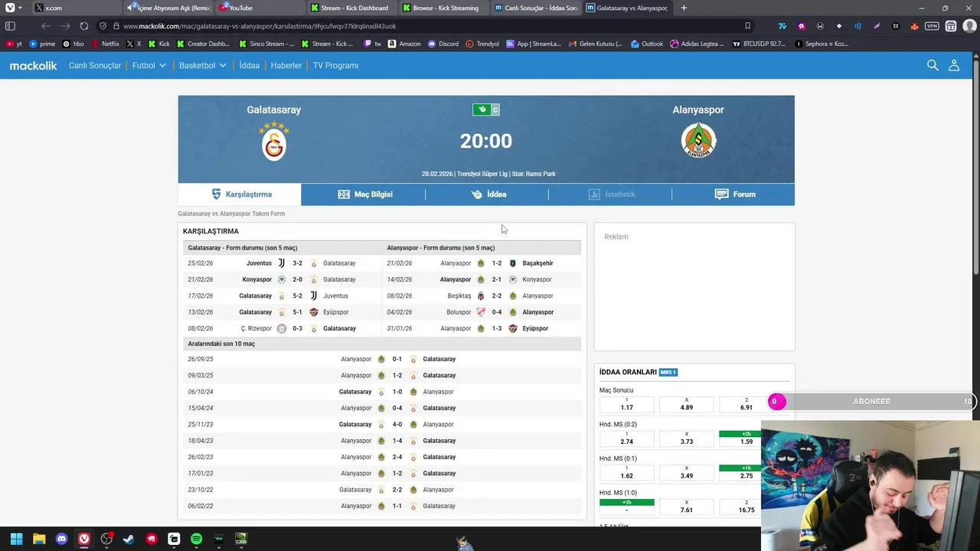The image size is (980, 551).
Task: Select the Forum tab
Action: (x=733, y=194)
